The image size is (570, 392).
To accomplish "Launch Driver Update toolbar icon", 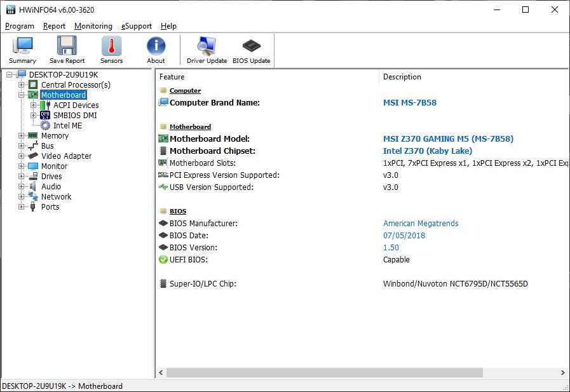I will [x=207, y=46].
